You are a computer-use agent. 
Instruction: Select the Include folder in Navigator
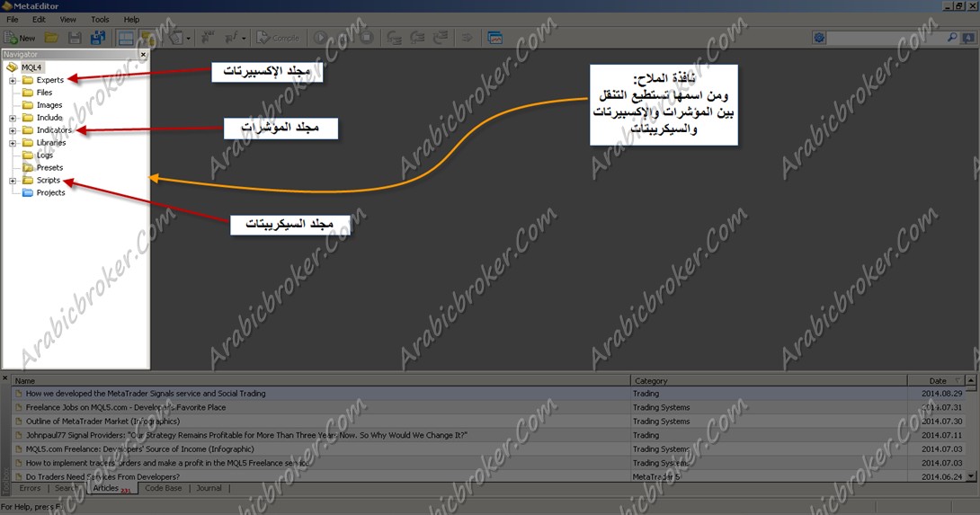coord(49,118)
